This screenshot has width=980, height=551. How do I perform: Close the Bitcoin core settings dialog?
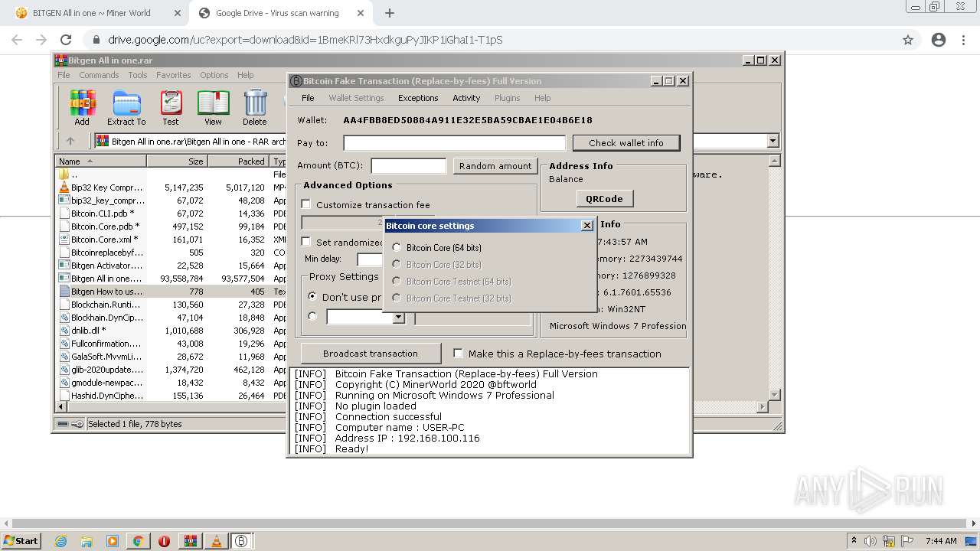[587, 226]
